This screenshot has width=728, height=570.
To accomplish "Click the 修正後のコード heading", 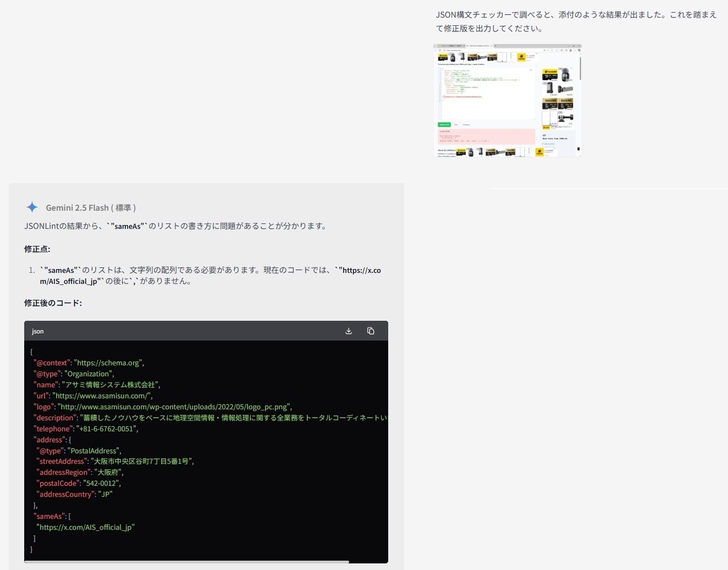I will tap(53, 303).
